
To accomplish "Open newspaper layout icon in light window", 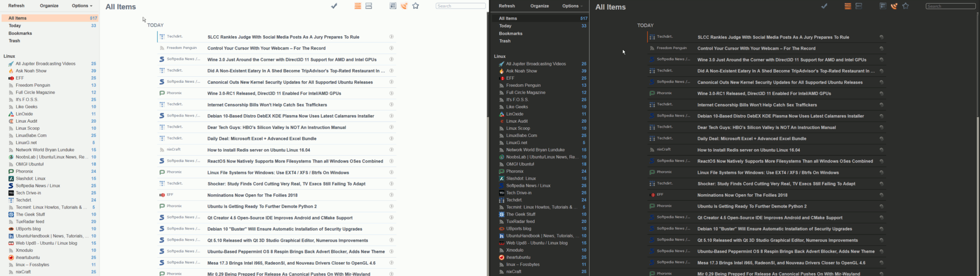I will (393, 6).
